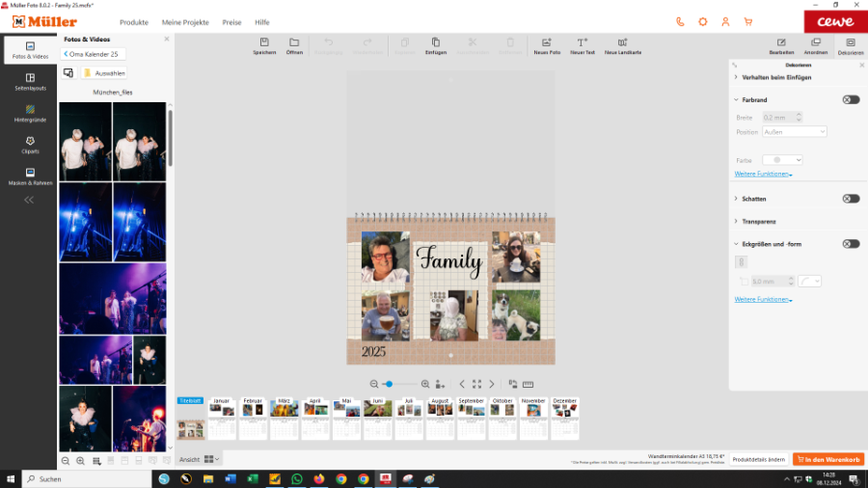Image resolution: width=868 pixels, height=488 pixels.
Task: Turn on the Schatten toggle
Action: coord(850,199)
